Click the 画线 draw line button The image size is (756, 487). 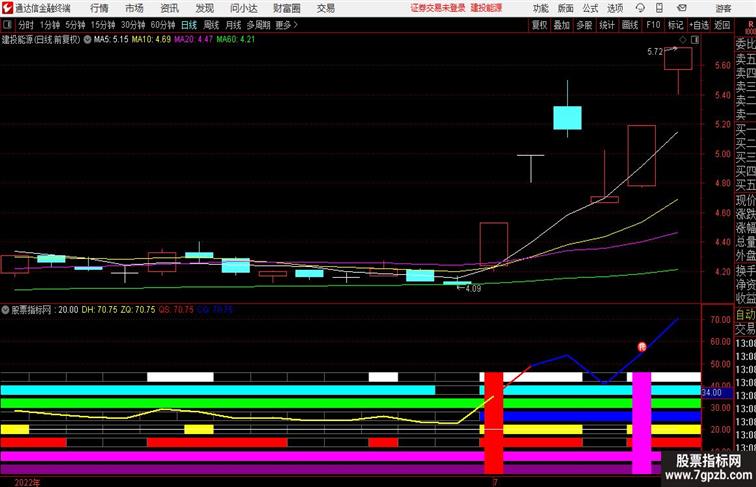630,25
